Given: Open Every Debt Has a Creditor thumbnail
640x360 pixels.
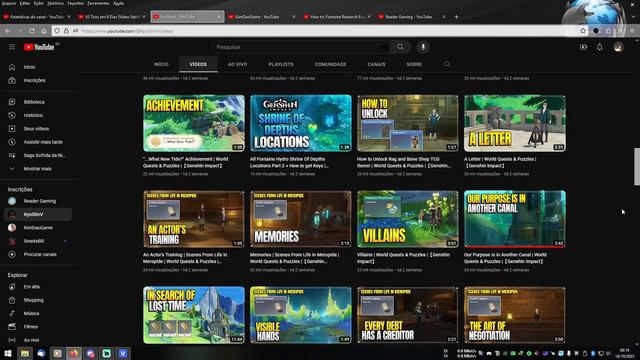Looking at the screenshot, I should tap(408, 315).
